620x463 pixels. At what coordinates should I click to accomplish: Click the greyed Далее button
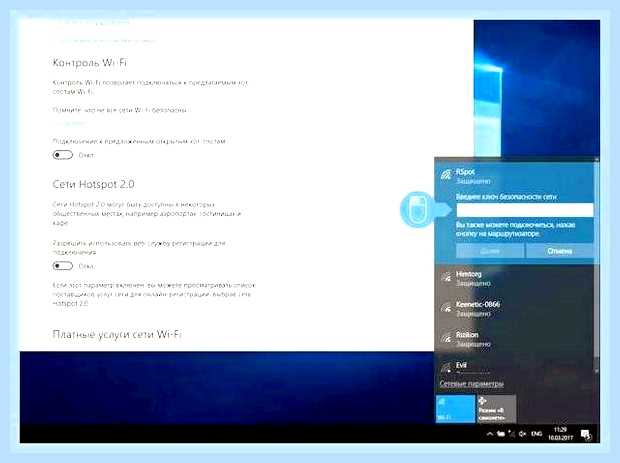click(x=490, y=251)
